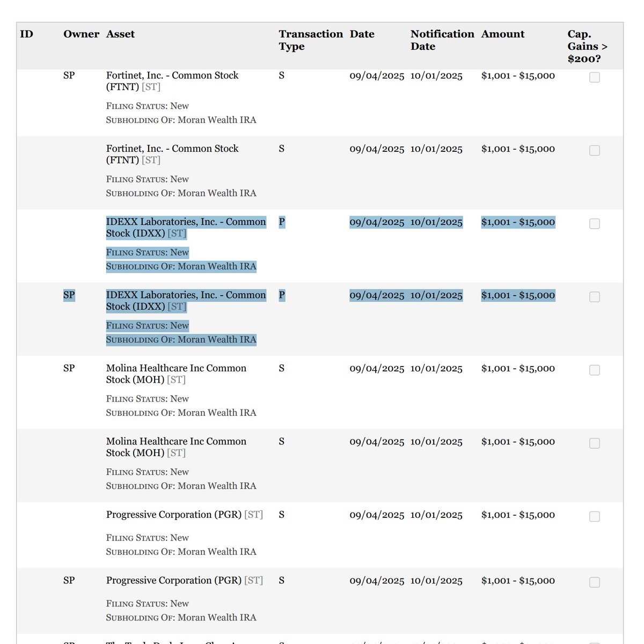Screen dimensions: 644x644
Task: Enable Cap. Gains checkbox for SP-owned Molina row
Action: pyautogui.click(x=594, y=370)
